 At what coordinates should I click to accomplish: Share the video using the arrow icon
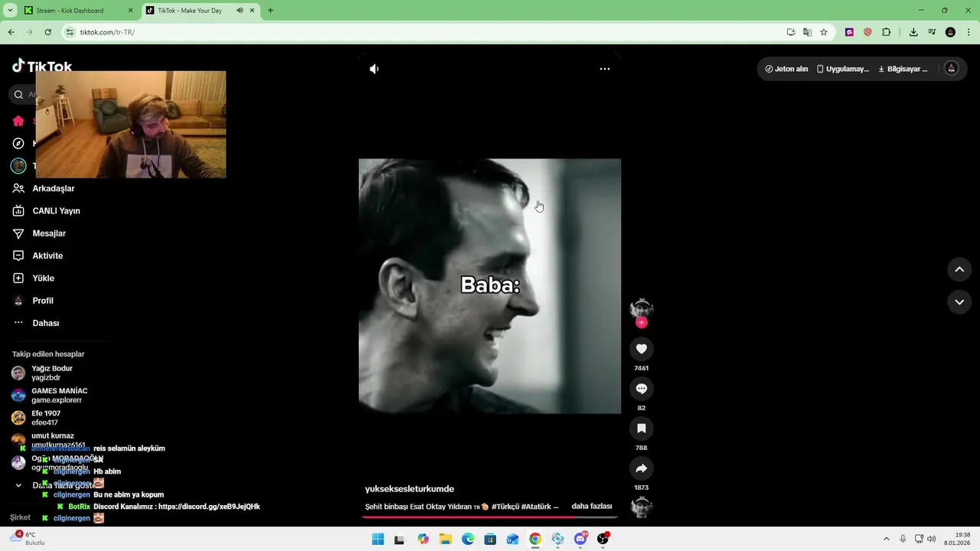642,468
